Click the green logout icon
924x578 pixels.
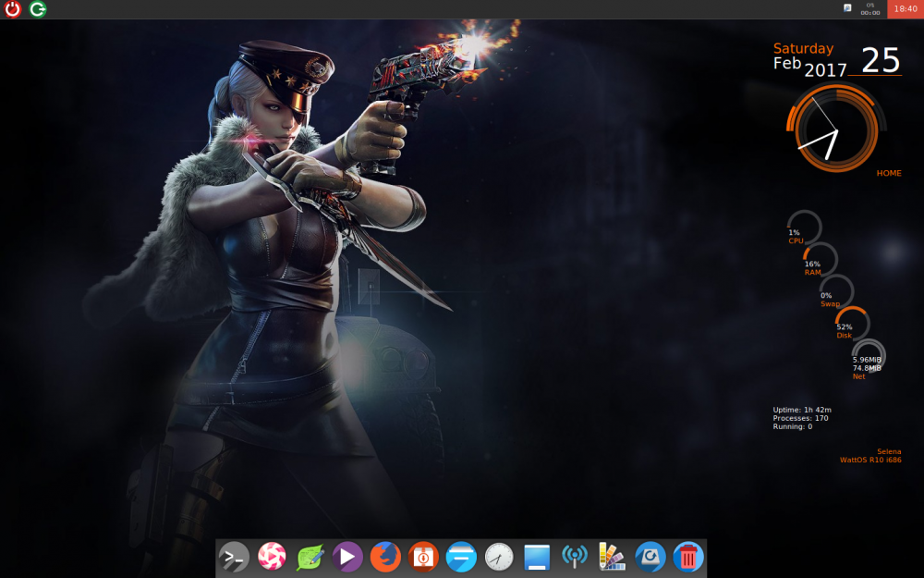pyautogui.click(x=38, y=9)
